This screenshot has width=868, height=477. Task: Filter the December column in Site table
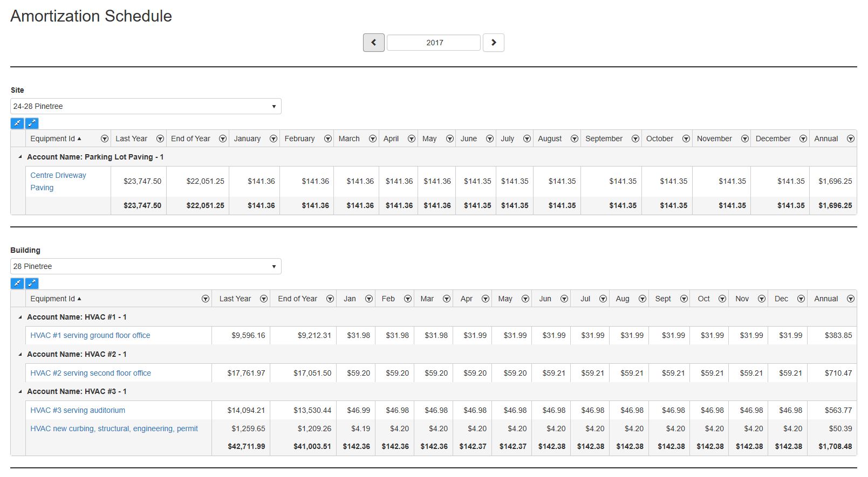(x=803, y=139)
